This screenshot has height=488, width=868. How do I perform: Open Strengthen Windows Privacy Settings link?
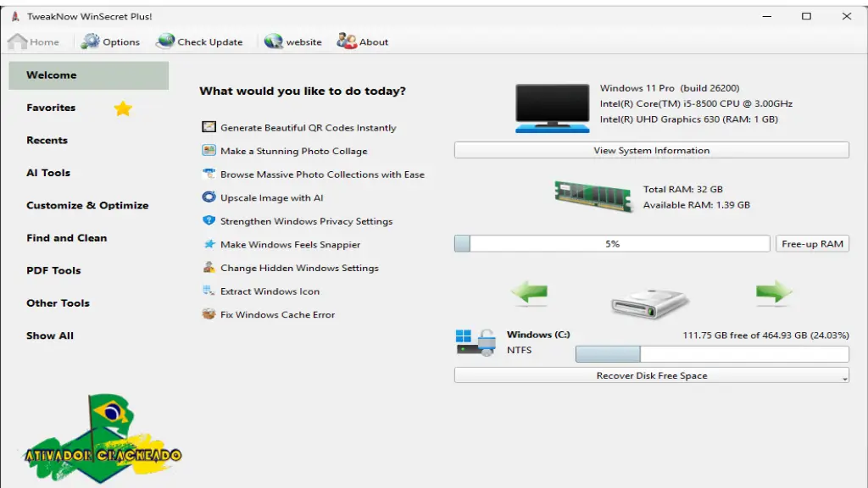tap(307, 221)
